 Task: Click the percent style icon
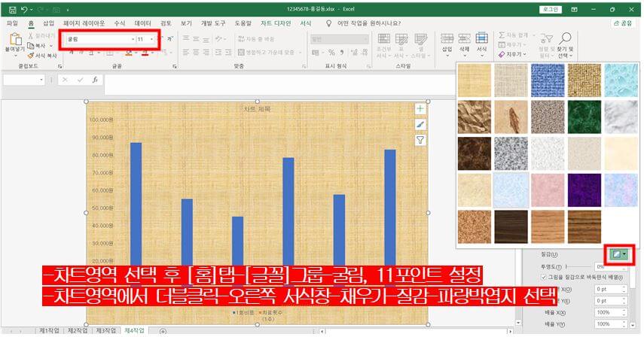[331, 53]
